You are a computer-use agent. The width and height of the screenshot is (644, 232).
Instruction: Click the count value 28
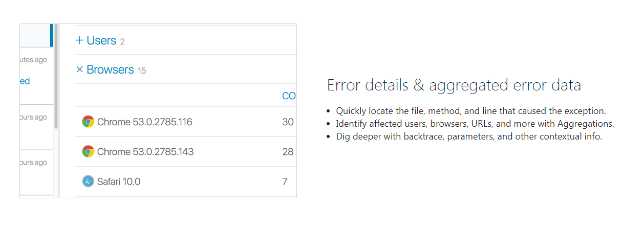click(288, 152)
